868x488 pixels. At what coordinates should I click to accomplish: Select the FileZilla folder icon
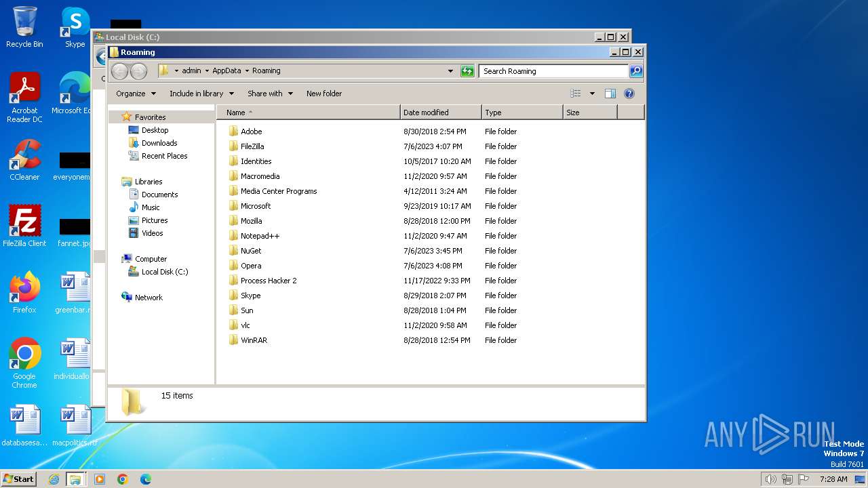click(233, 146)
